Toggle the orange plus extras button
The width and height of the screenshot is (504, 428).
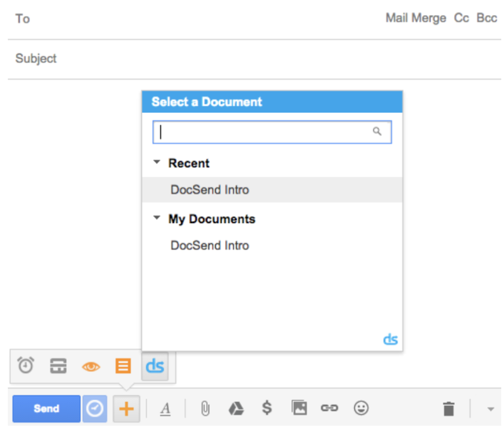point(127,408)
